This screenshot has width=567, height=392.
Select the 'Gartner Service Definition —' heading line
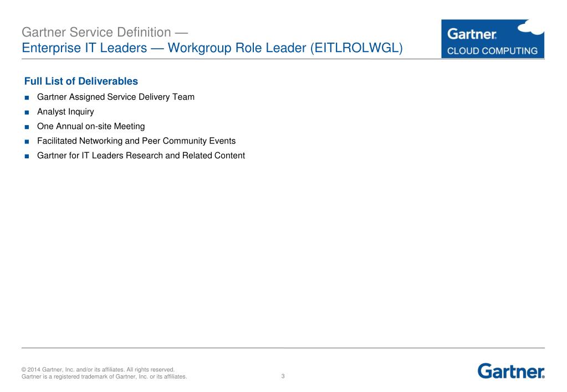click(x=105, y=32)
